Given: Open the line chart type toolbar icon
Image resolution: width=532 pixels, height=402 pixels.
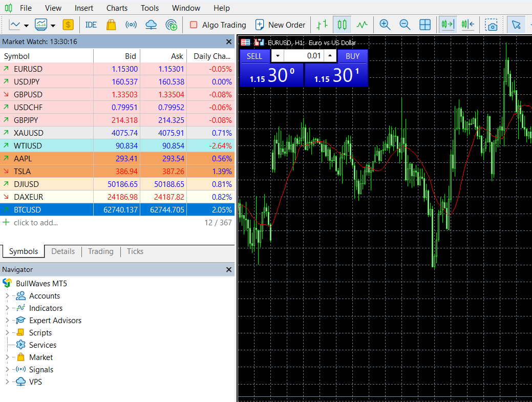Looking at the screenshot, I should [x=14, y=25].
